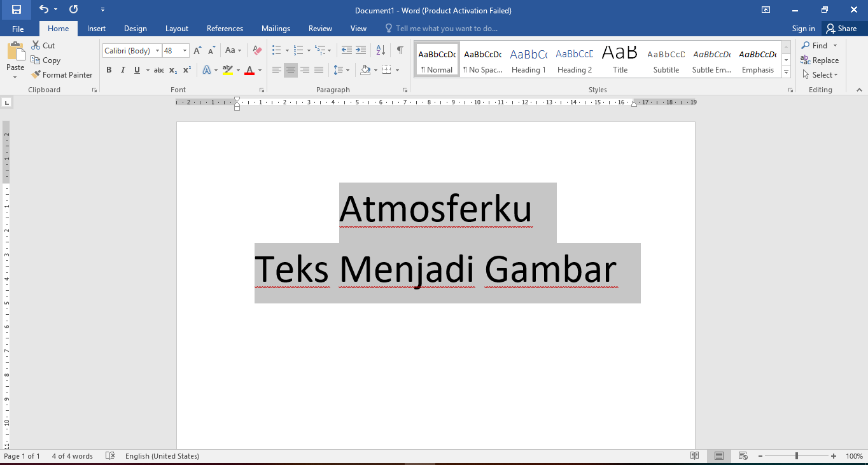Screen dimensions: 868x465
Task: Click the Share button
Action: 841,29
